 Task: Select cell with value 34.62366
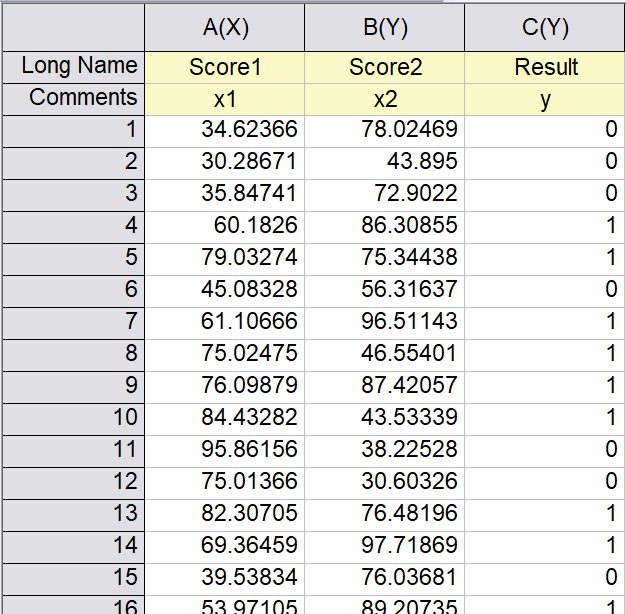[x=225, y=131]
